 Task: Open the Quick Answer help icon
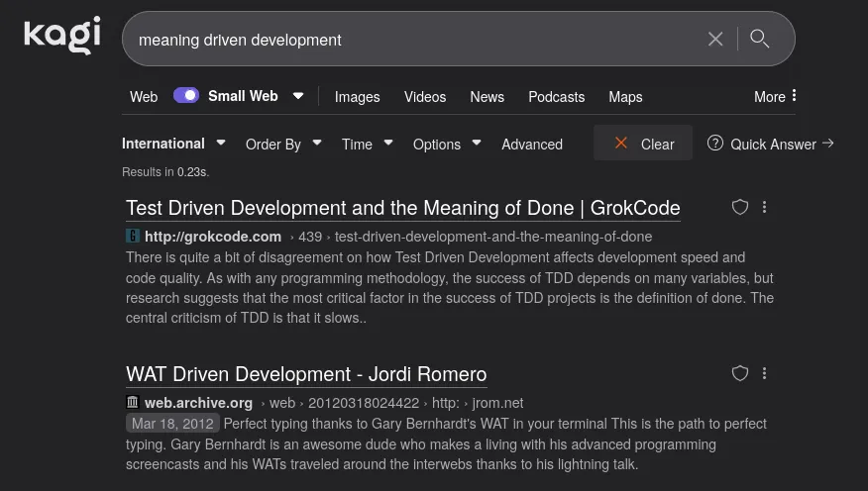point(714,144)
